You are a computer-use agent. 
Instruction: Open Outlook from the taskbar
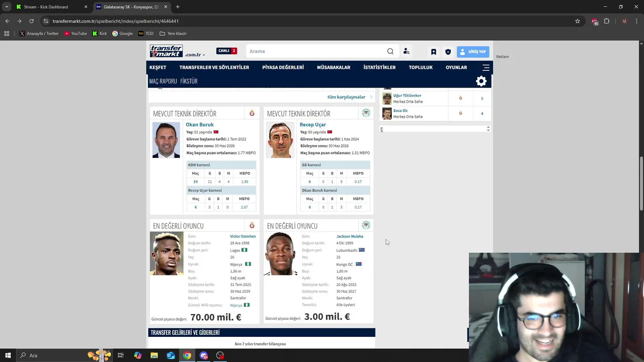[x=171, y=355]
